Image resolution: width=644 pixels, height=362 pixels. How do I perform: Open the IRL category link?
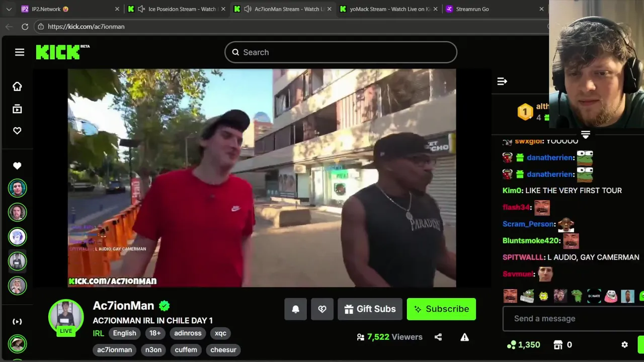point(98,333)
